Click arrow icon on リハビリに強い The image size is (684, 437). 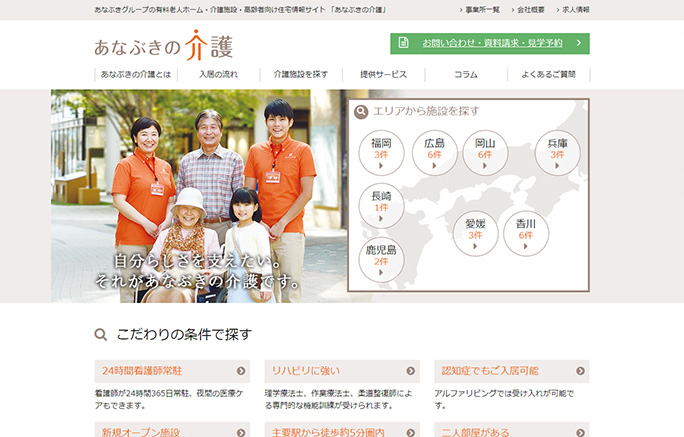click(x=411, y=371)
